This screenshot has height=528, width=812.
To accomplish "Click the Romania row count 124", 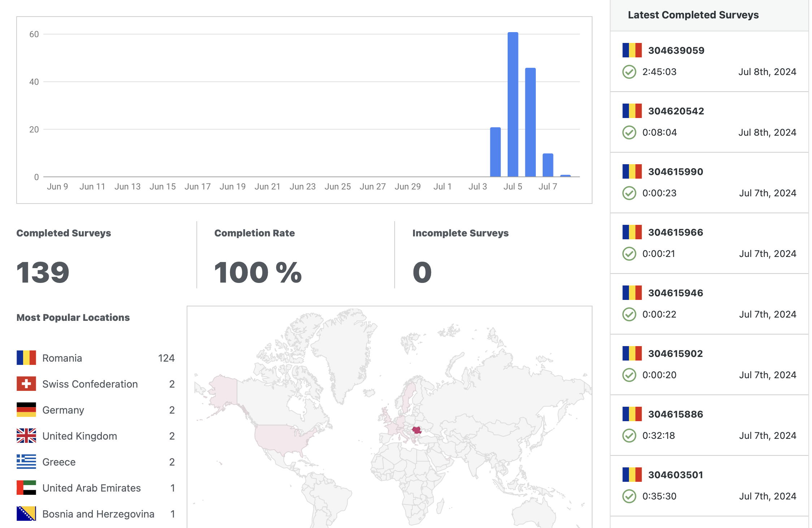I will point(166,358).
